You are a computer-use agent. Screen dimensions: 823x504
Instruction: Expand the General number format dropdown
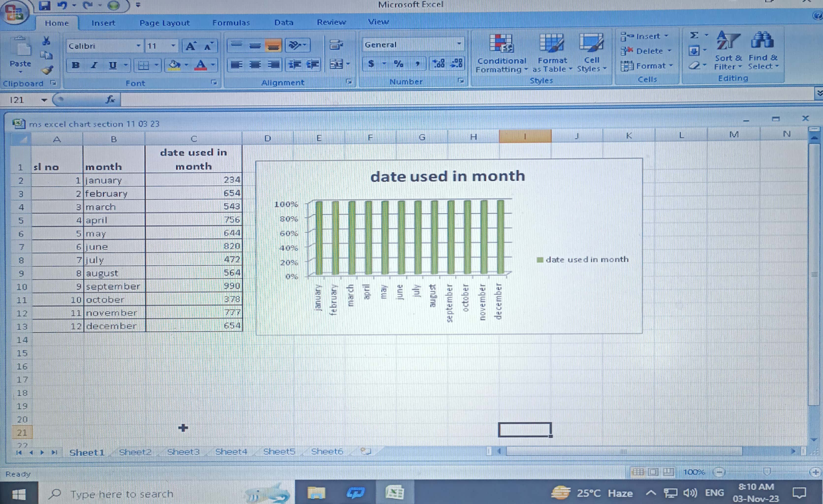459,44
